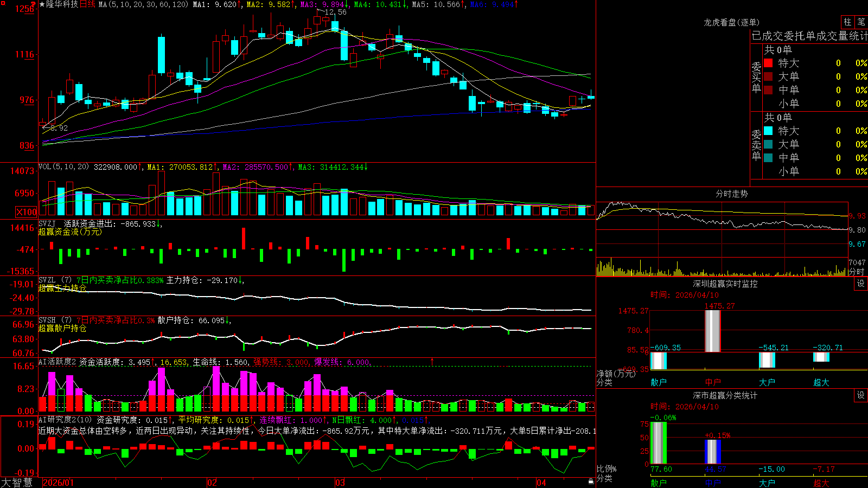Switch 龙虎看盘 to 柱 (bar) view

(847, 22)
